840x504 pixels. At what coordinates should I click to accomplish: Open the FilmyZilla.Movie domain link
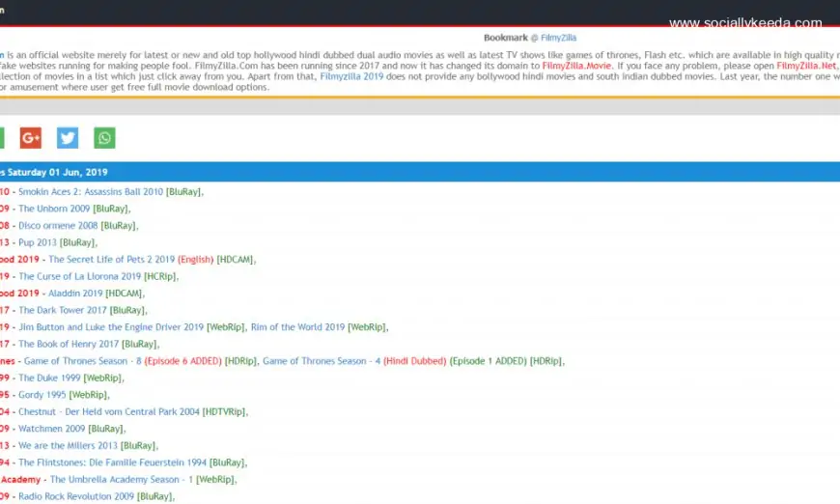576,66
